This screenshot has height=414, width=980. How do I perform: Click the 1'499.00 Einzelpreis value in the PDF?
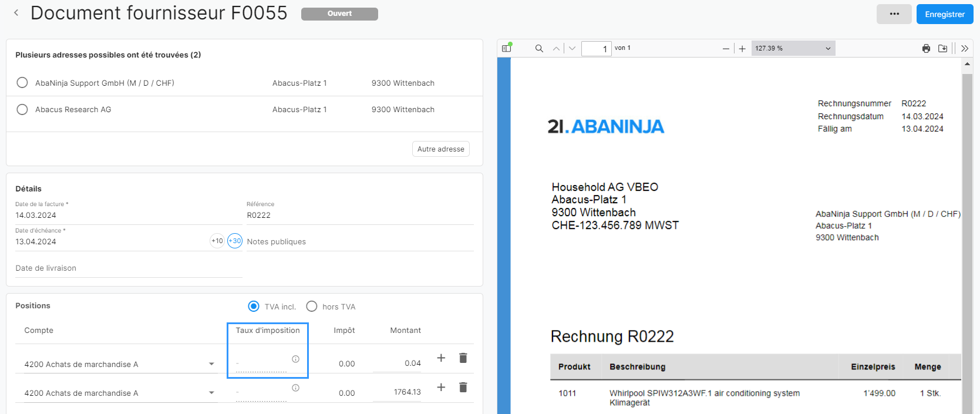tap(879, 393)
